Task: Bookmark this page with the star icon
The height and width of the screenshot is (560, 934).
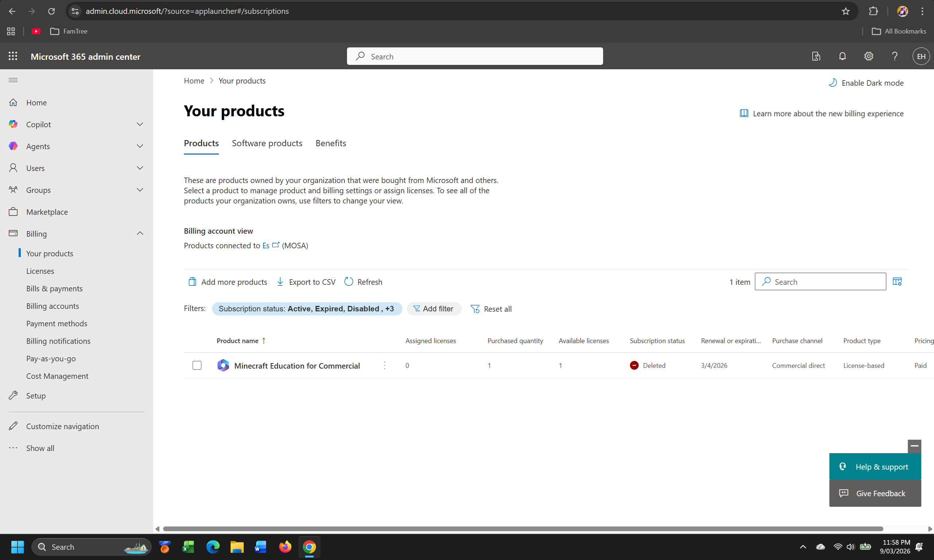Action: tap(845, 11)
